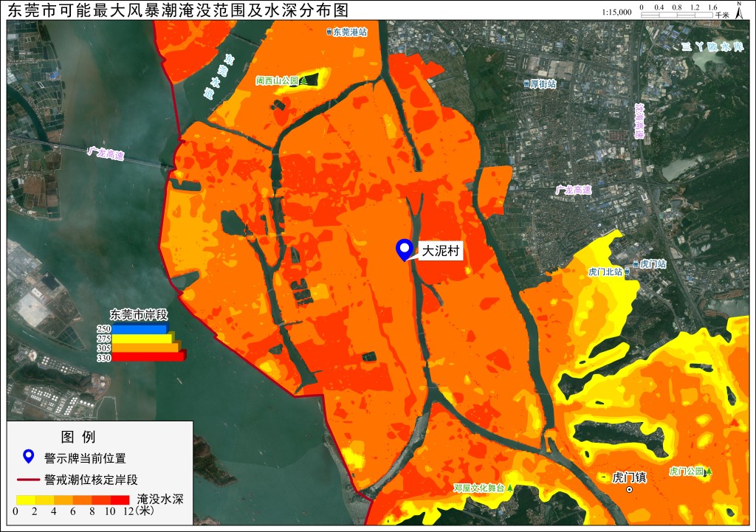This screenshot has height=532, width=756.
Task: Click the map title 东莞市可能最大风暴潮淹没范围及水深分布图
Action: (x=177, y=10)
